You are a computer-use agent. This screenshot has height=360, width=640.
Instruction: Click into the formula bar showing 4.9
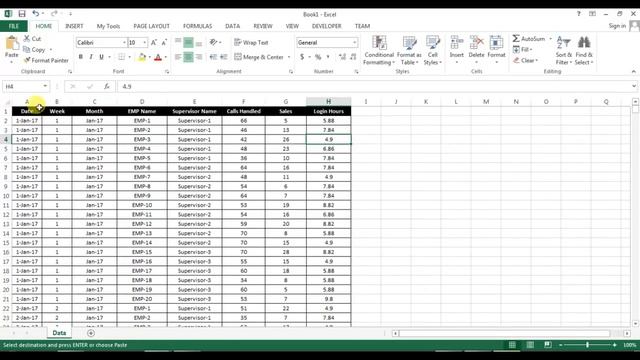373,87
